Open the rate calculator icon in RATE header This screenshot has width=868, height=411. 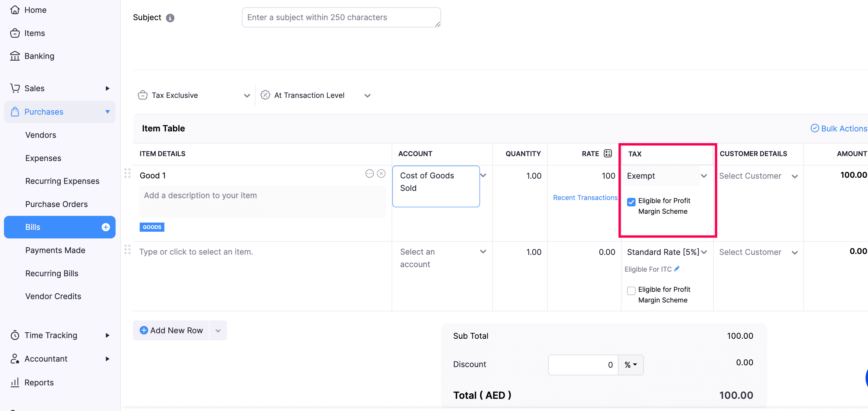pos(608,154)
